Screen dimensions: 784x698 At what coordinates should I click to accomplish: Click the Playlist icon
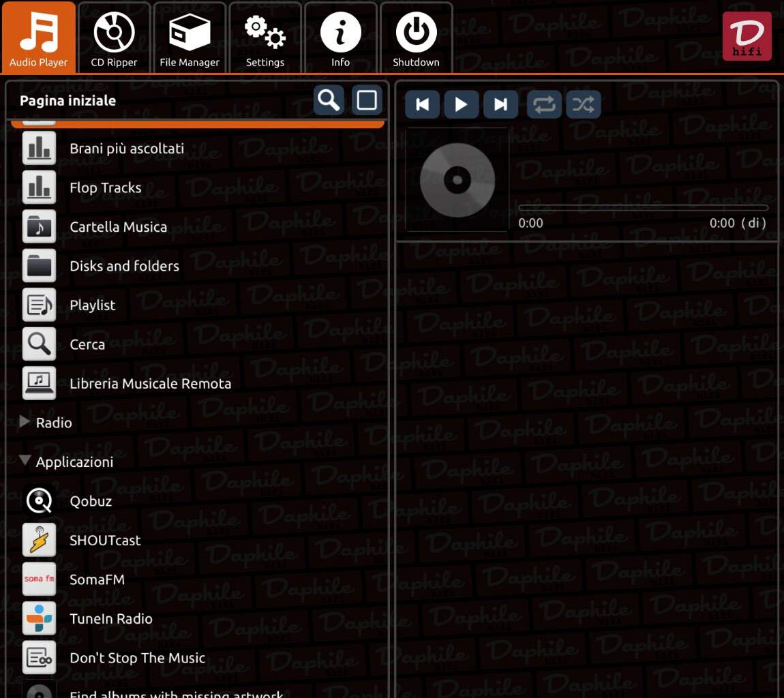point(39,305)
